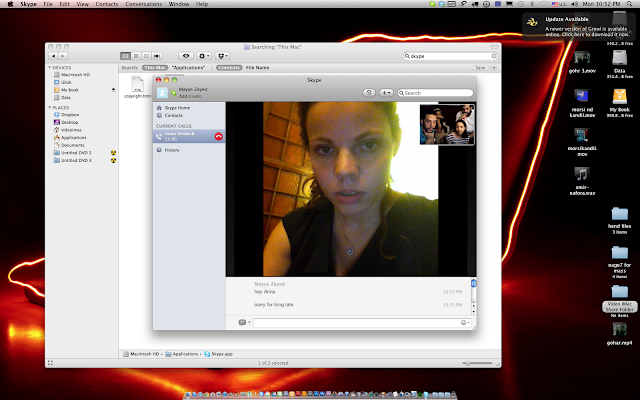Click burn icon next to Untitled DVD 3
The image size is (640, 400).
[113, 160]
